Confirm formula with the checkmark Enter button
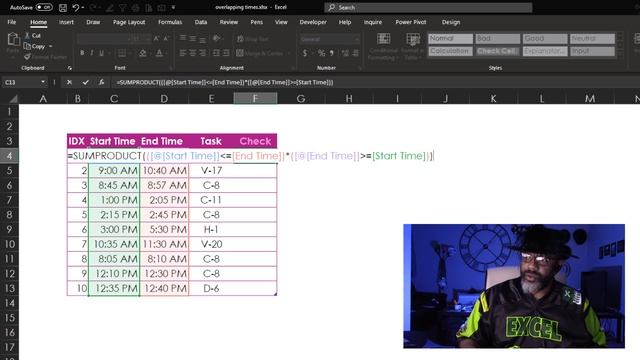Screen dimensions: 640x360 point(85,82)
